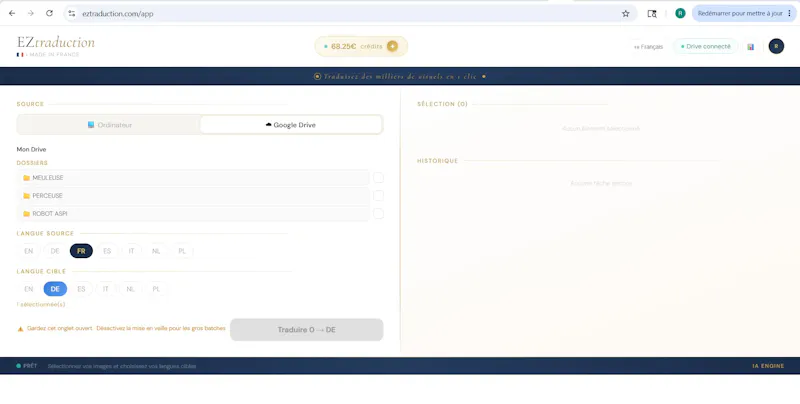
Task: Click the SÉLECTION (0) heading
Action: (442, 104)
